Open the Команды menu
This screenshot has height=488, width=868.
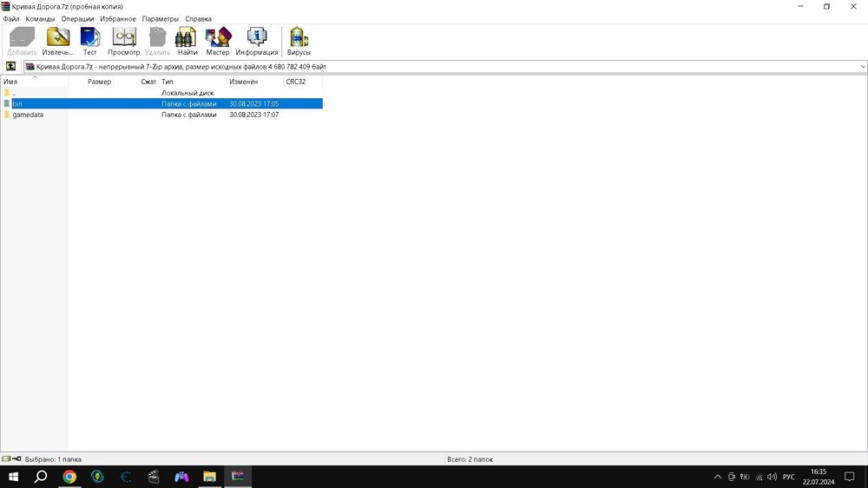40,19
